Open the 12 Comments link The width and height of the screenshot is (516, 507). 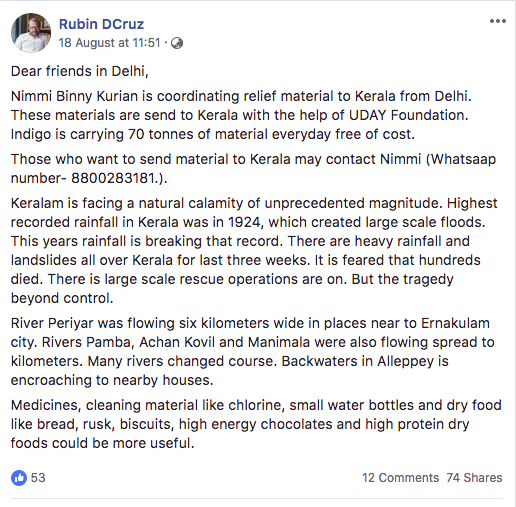click(400, 478)
